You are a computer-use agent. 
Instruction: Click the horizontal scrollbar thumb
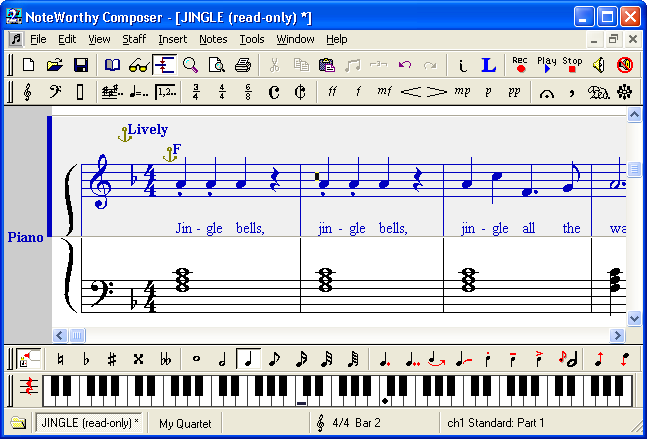(77, 335)
